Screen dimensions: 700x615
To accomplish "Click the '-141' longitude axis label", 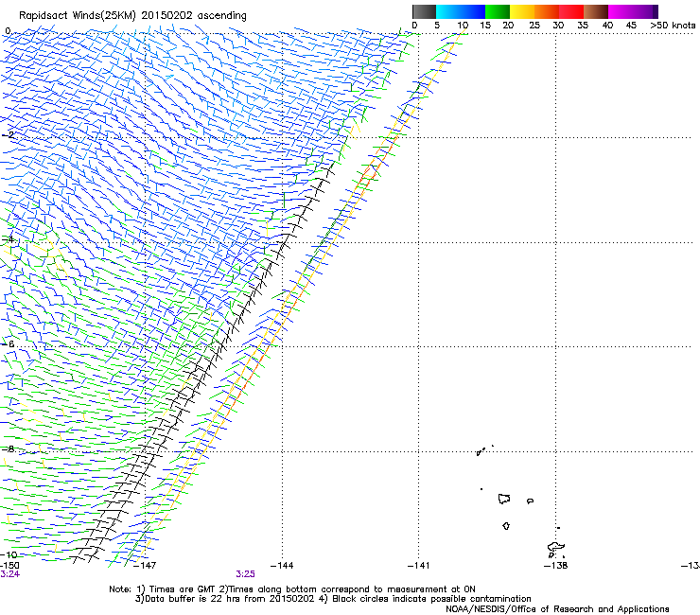I will tap(418, 566).
